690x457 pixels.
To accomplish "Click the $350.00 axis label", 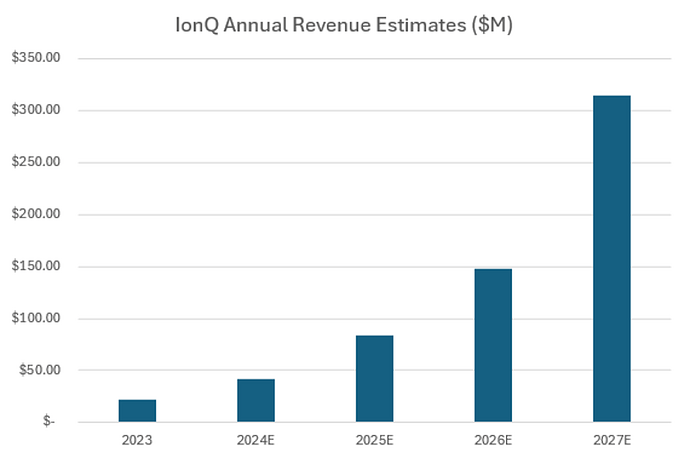I will coord(36,58).
